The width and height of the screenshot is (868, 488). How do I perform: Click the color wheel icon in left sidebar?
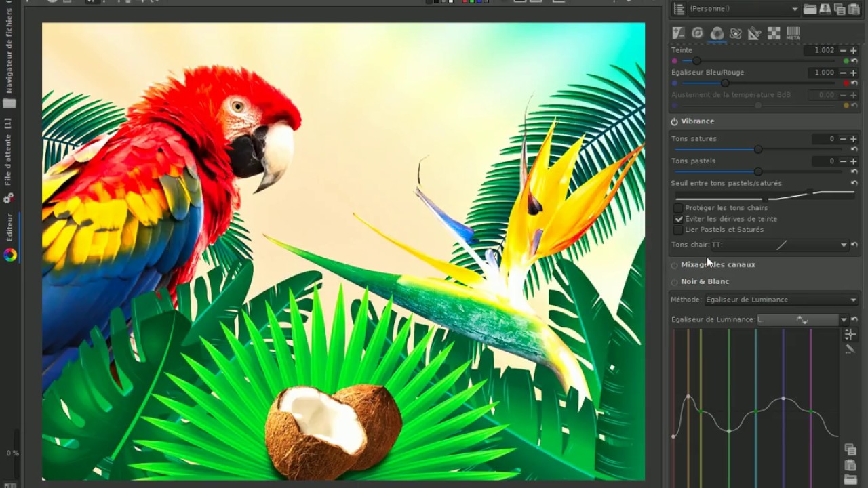pos(9,255)
